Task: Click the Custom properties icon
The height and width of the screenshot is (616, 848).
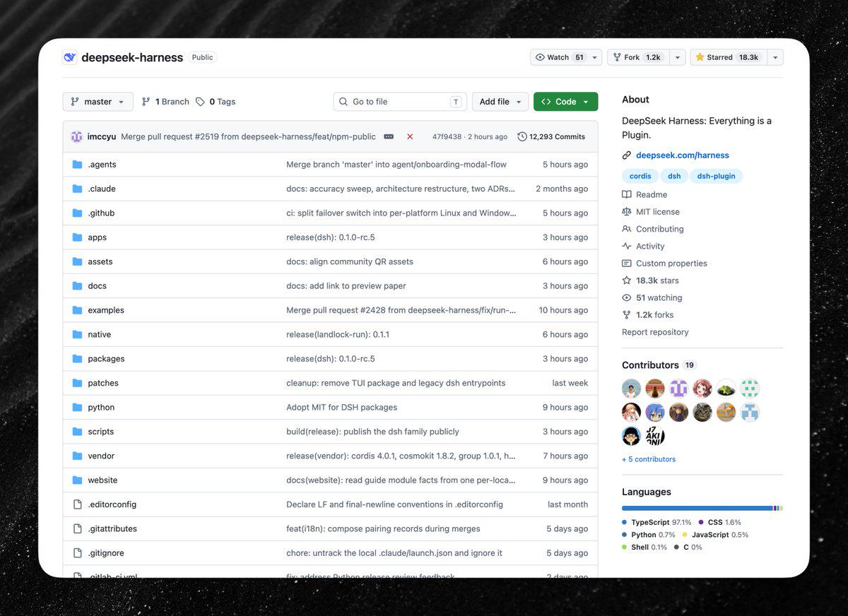Action: tap(626, 263)
